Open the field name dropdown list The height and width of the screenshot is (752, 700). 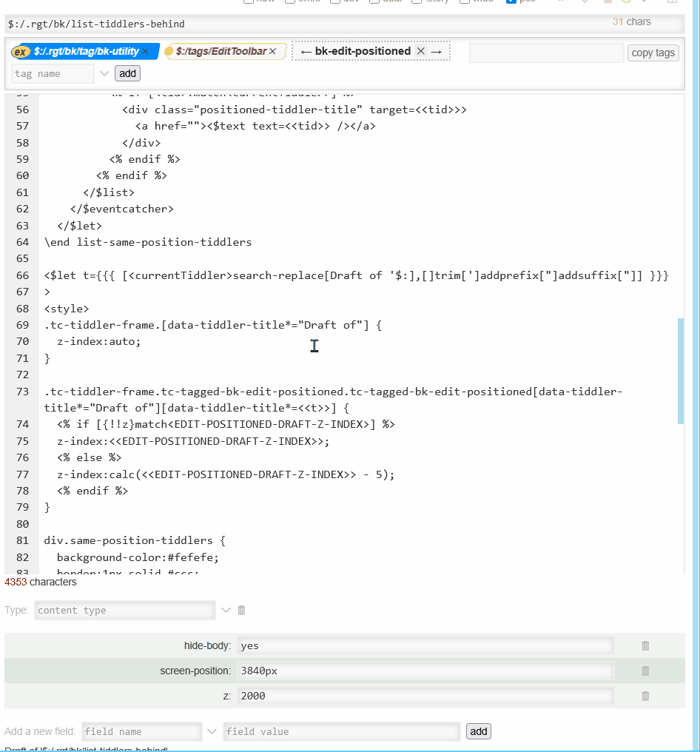pos(212,731)
